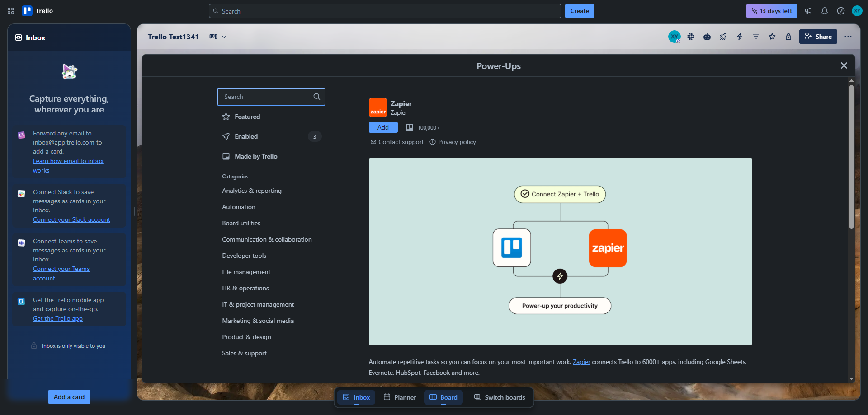
Task: Open the lightning bolt Automation icon
Action: point(740,37)
